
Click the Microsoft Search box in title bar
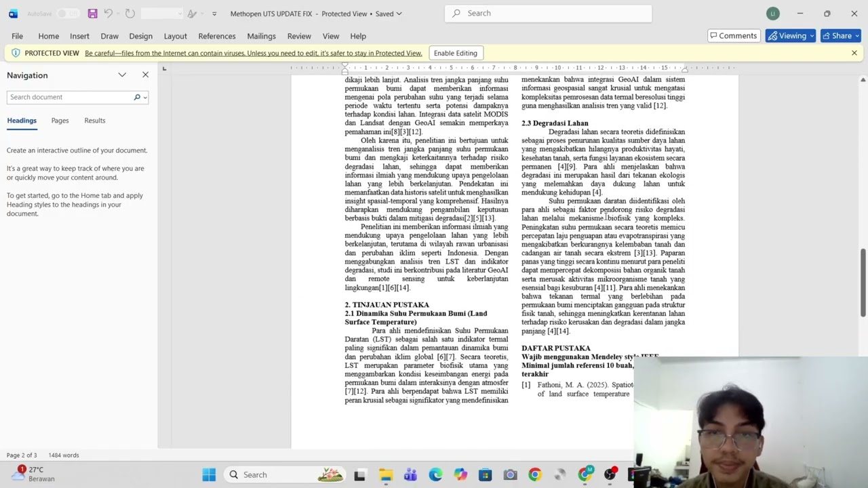click(548, 13)
